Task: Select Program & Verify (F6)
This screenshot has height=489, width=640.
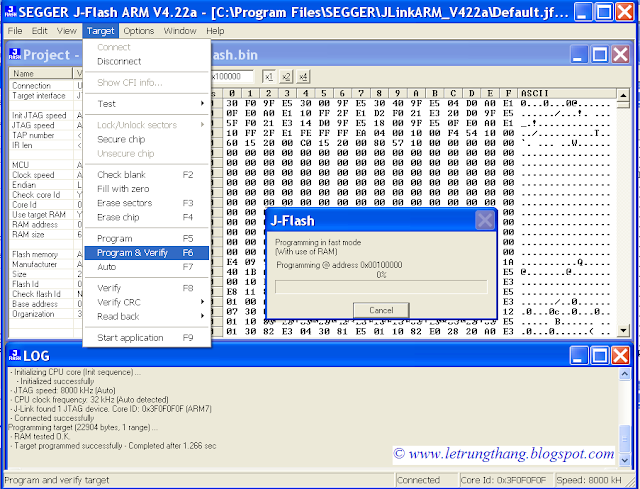Action: 146,253
